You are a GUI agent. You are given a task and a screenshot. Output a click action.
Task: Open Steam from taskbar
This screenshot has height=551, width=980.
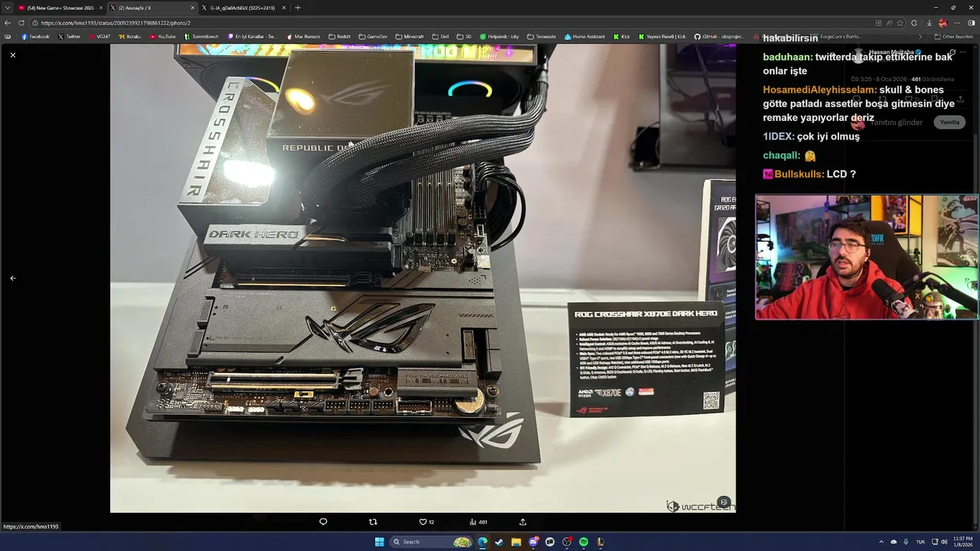pos(499,542)
